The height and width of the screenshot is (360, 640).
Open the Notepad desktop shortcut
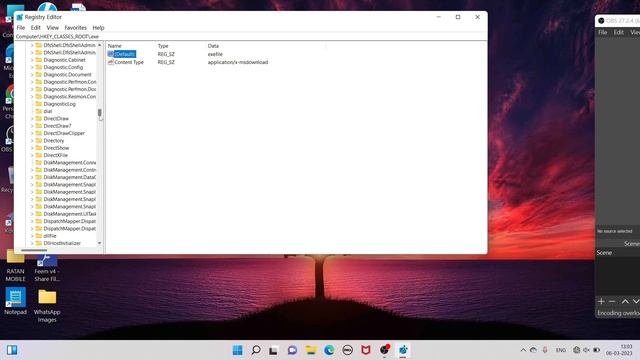(16, 301)
